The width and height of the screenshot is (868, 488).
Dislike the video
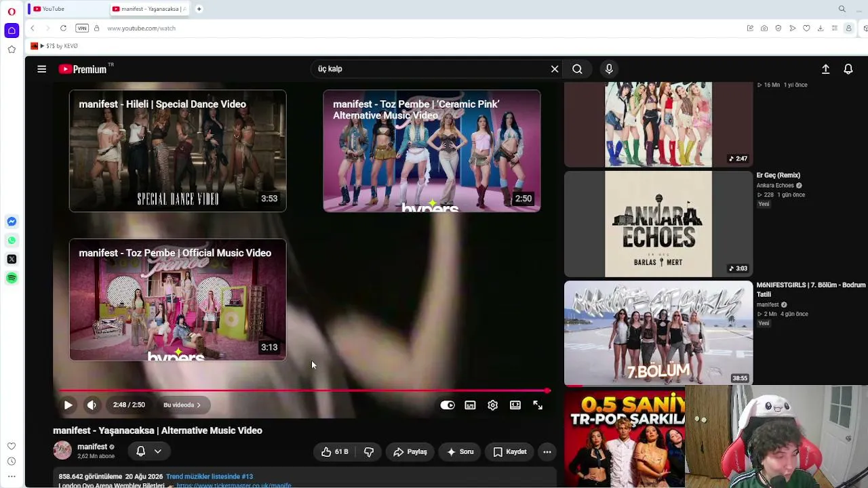[368, 452]
